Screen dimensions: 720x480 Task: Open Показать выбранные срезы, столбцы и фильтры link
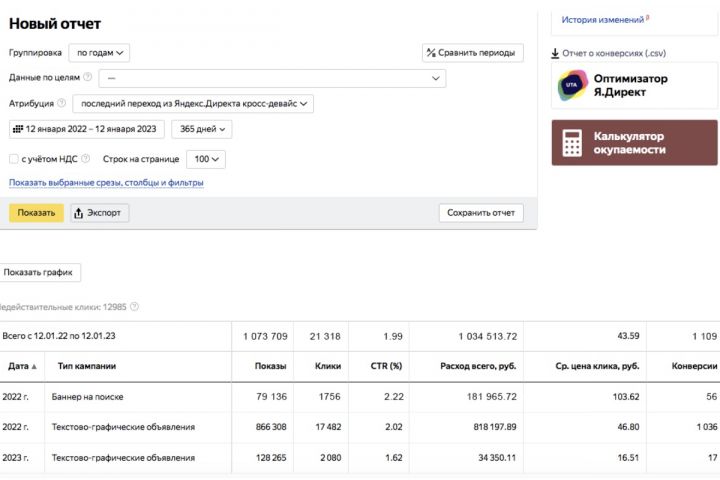coord(106,183)
